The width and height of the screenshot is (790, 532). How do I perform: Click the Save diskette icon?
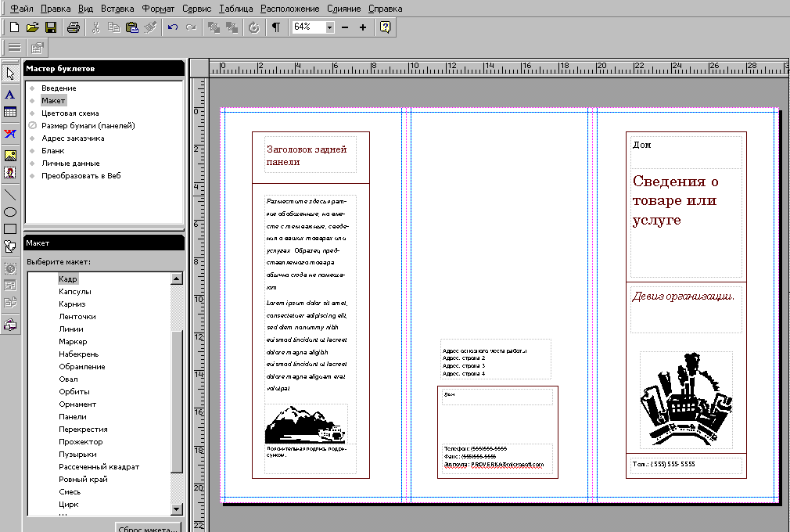[x=51, y=27]
